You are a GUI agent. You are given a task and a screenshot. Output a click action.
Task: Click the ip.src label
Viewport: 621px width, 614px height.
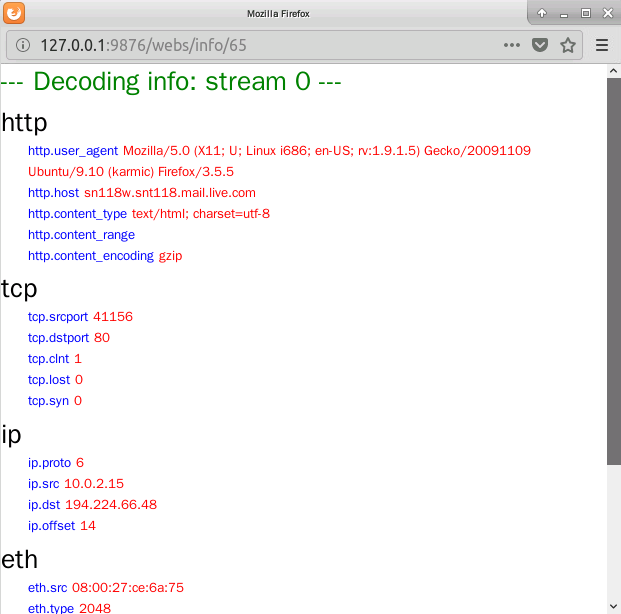(x=43, y=484)
